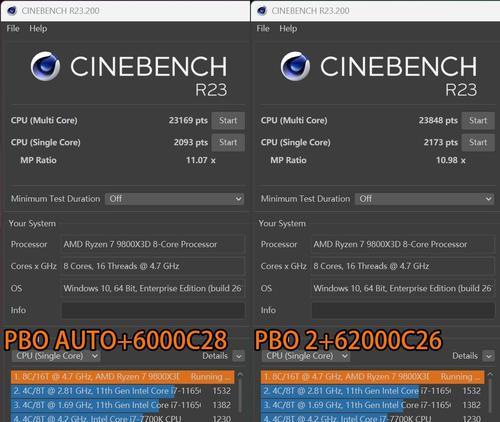Image resolution: width=500 pixels, height=422 pixels.
Task: Select the 1.69 GHz i7-1165 row, right window
Action: (x=373, y=405)
